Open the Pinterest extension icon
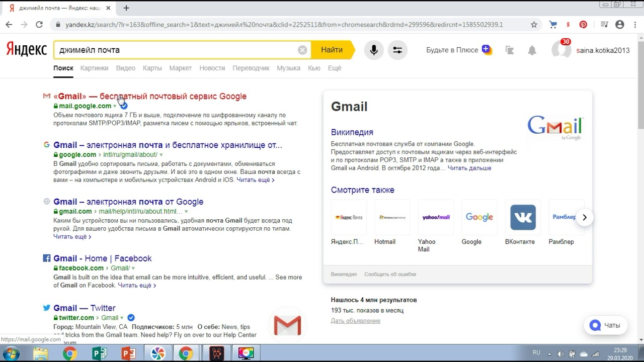 coord(583,24)
